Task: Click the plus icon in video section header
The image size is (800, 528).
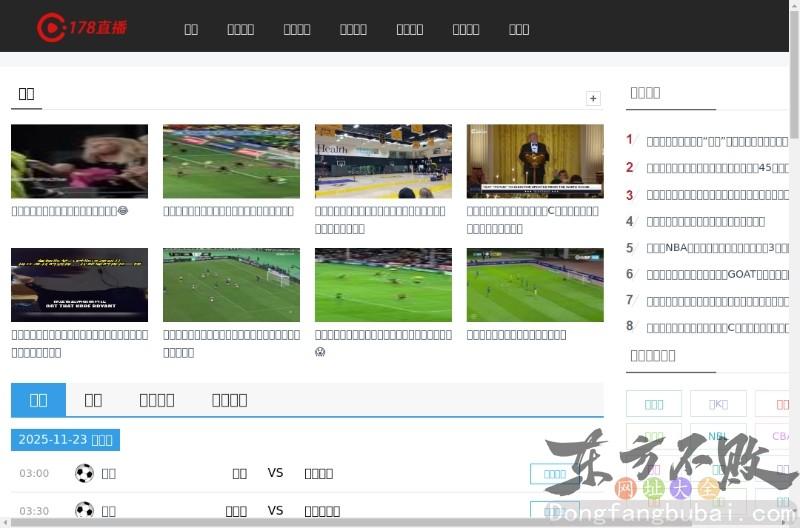Action: point(593,98)
